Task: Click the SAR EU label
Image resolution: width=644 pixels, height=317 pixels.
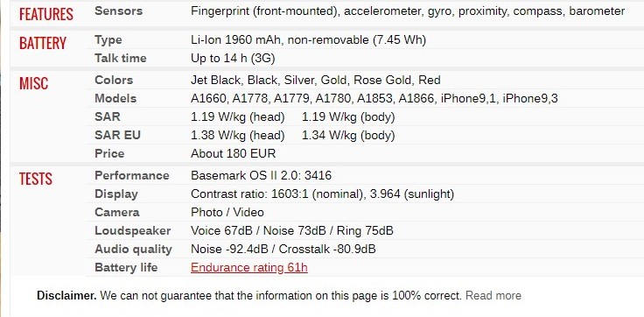Action: pos(117,135)
